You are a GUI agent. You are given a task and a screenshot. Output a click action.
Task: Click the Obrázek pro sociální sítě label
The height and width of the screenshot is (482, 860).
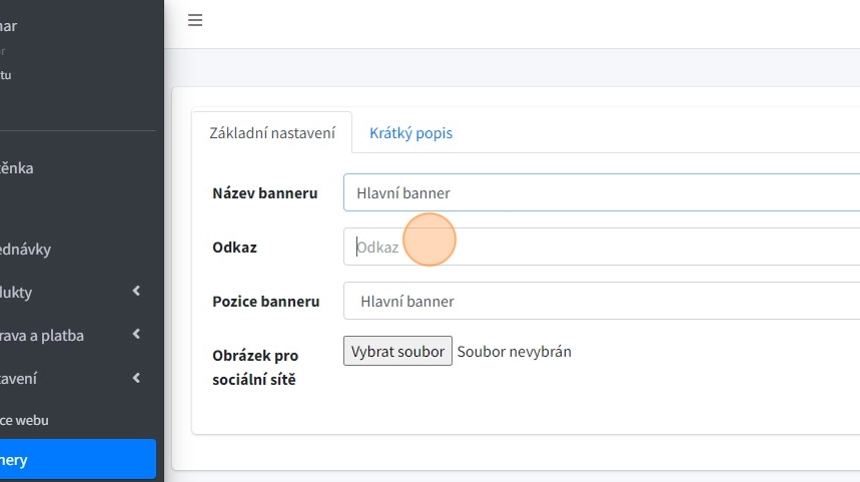pos(255,367)
